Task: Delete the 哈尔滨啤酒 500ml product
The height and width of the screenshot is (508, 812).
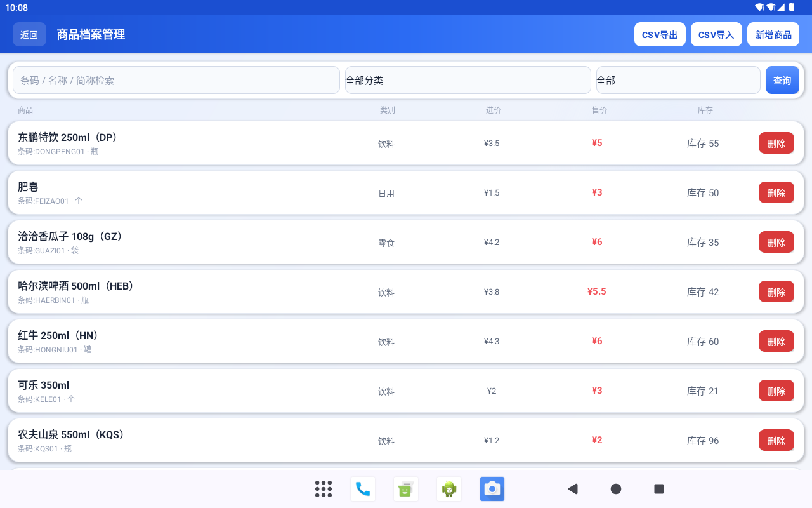Action: (x=776, y=291)
